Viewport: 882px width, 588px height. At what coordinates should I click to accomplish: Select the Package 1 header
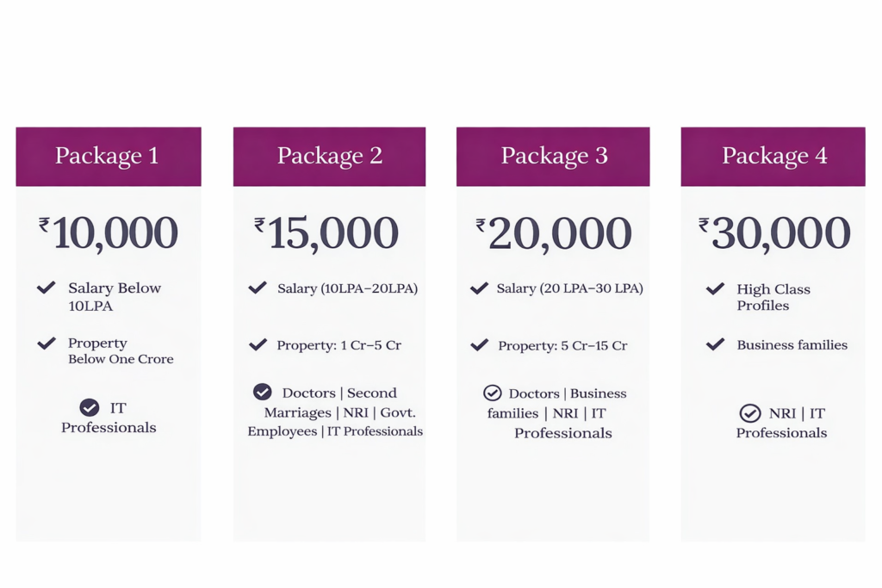coord(108,156)
